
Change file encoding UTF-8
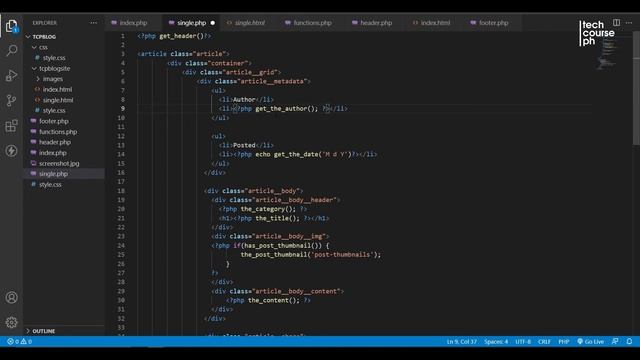coord(523,342)
